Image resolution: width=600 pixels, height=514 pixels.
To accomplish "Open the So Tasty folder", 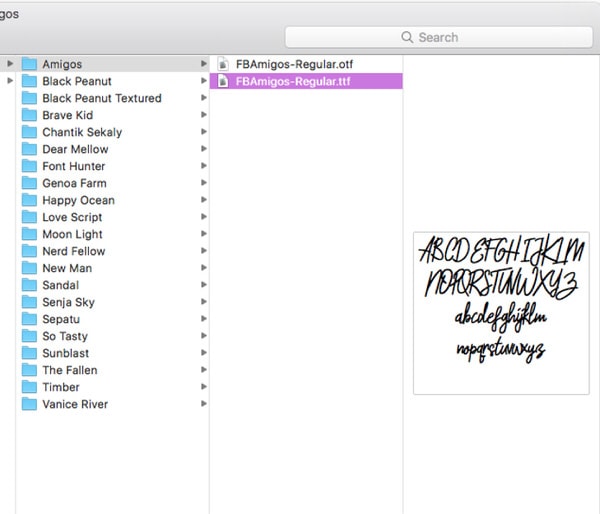I will tap(64, 336).
